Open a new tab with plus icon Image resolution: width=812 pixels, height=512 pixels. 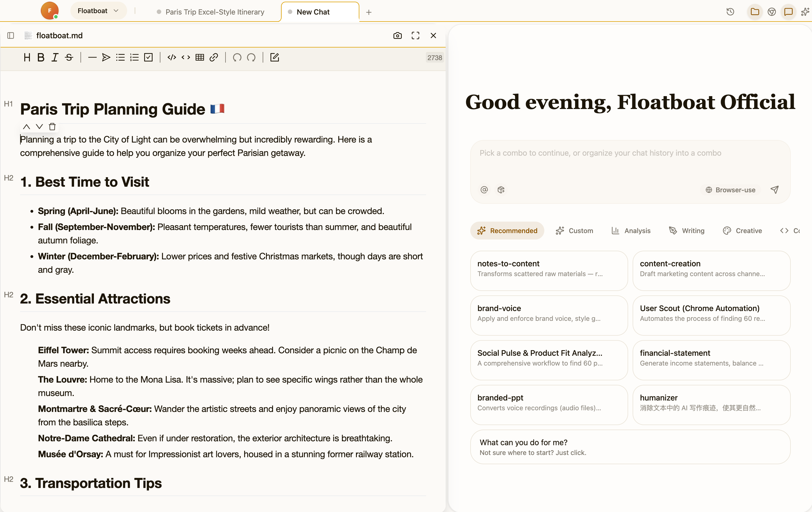coord(369,12)
